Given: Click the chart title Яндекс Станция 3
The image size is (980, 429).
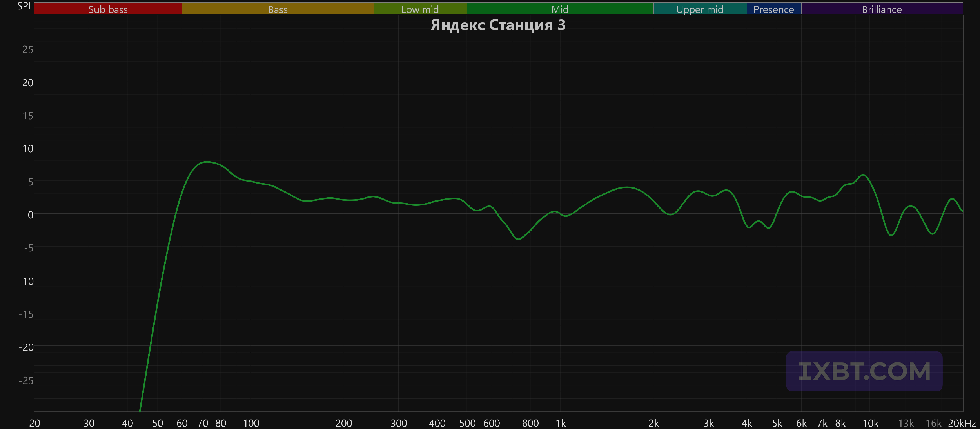Looking at the screenshot, I should 498,25.
